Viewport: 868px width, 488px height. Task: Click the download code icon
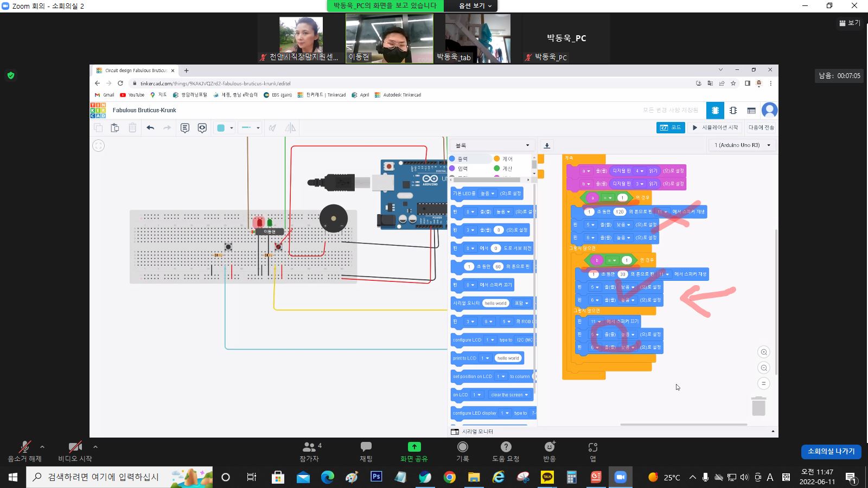[547, 145]
